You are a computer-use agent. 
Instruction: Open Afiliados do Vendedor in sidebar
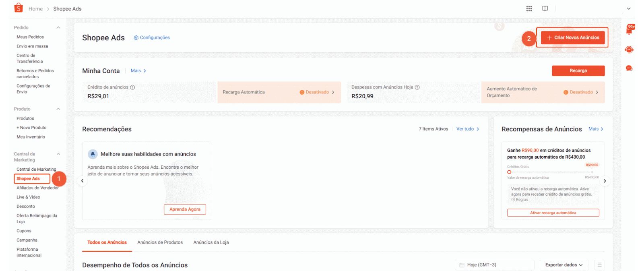pos(37,188)
